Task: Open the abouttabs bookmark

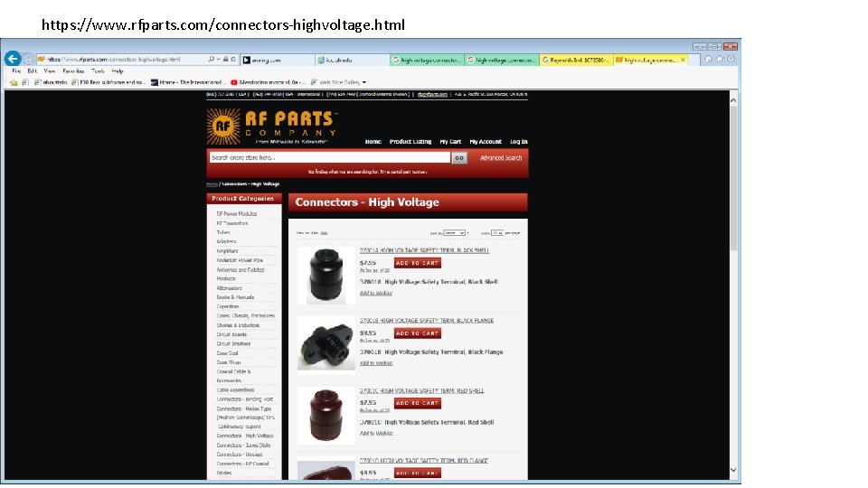Action: coord(51,82)
